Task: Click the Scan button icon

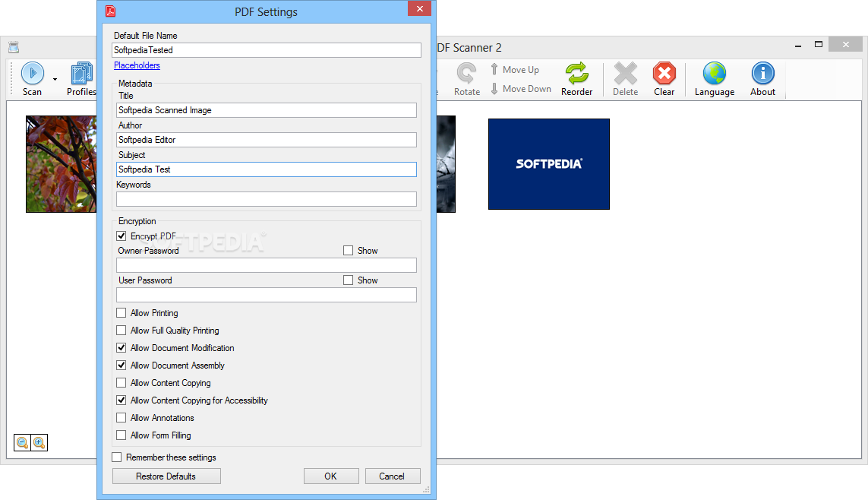Action: click(32, 73)
